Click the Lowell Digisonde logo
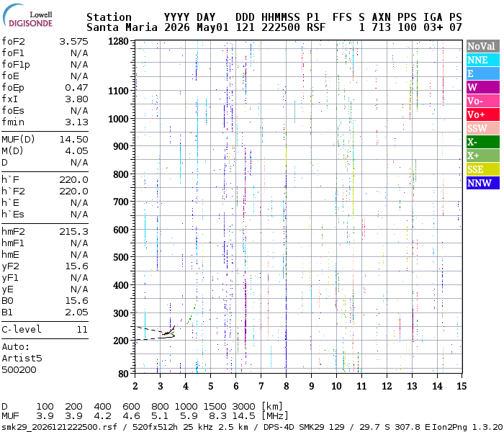The height and width of the screenshot is (432, 504). click(27, 16)
